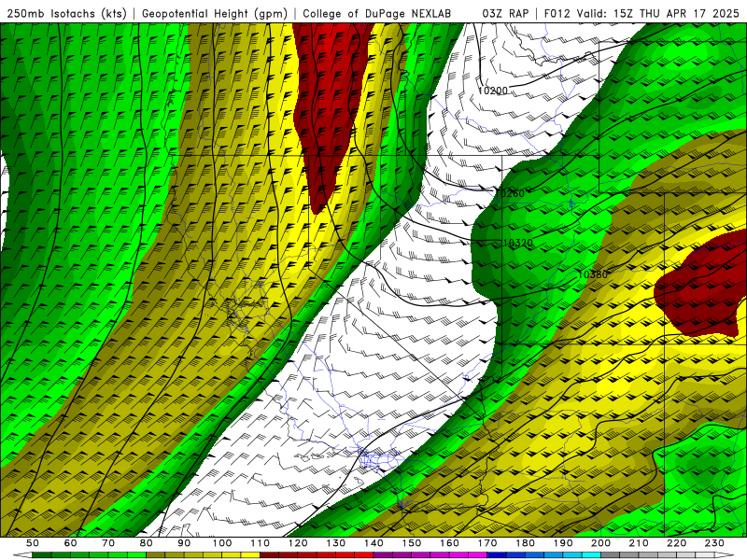This screenshot has height=560, width=747.
Task: Click the right arrow end of color bar
Action: click(725, 554)
